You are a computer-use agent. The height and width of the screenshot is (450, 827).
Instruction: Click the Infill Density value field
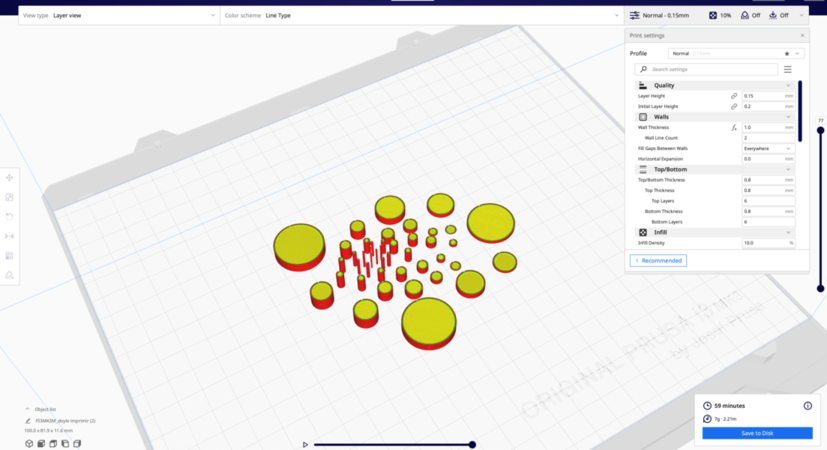(x=768, y=243)
